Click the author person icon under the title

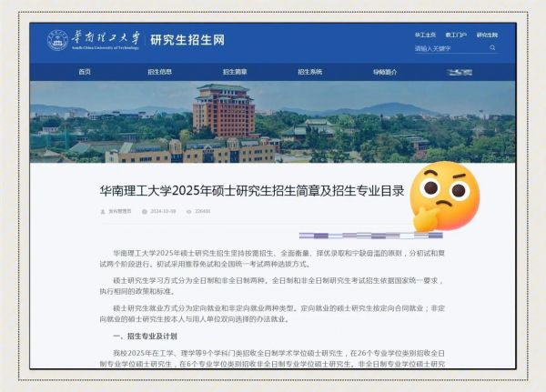103,212
